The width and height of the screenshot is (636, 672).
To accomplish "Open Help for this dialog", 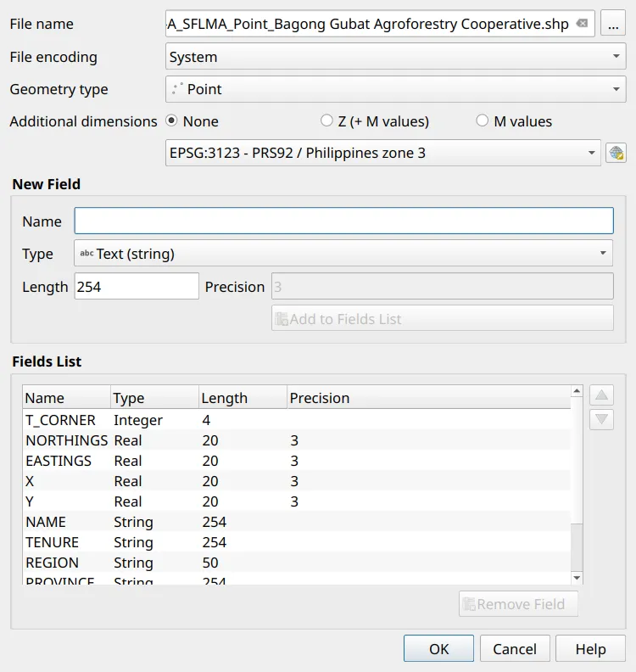I will coord(590,648).
